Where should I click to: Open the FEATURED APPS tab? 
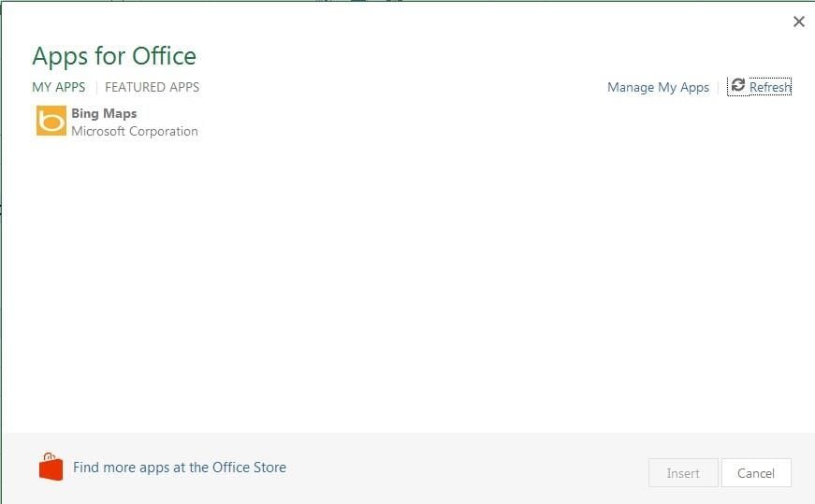[152, 87]
